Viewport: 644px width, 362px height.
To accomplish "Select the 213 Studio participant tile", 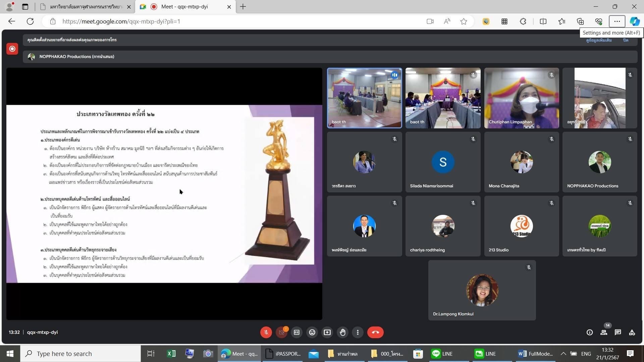I will (x=522, y=226).
